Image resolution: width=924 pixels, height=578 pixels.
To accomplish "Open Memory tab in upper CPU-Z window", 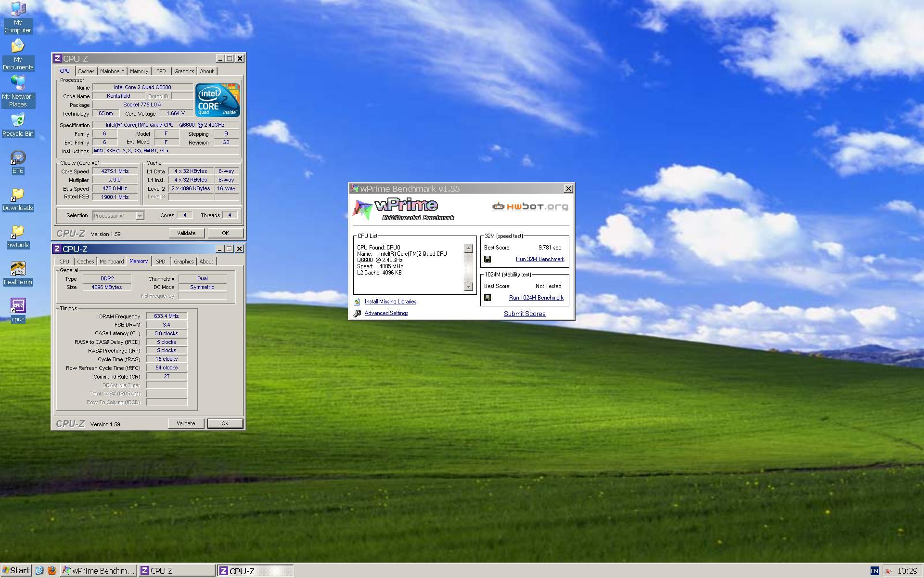I will click(x=139, y=71).
